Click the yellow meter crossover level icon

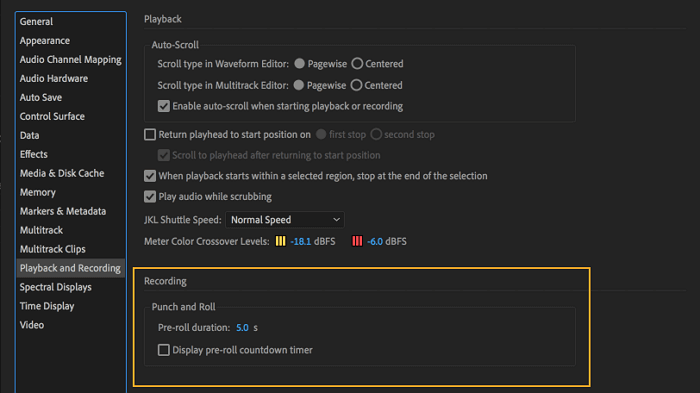280,241
